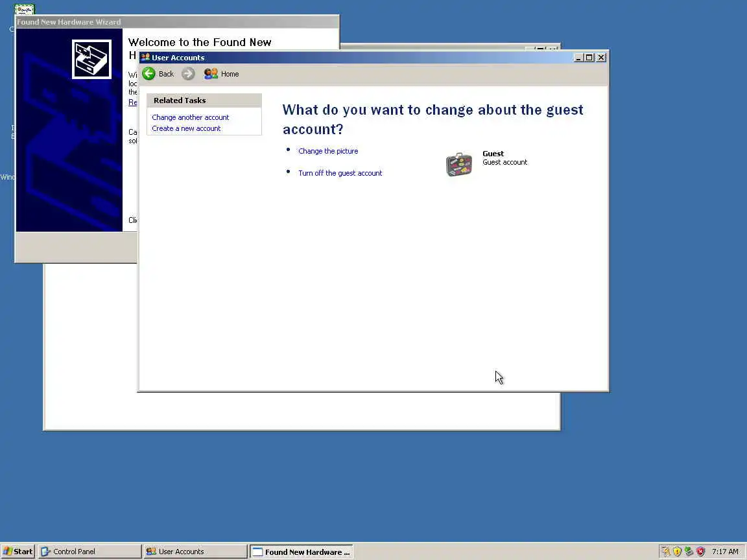The image size is (747, 560).
Task: Click Create a new account link
Action: (x=186, y=128)
